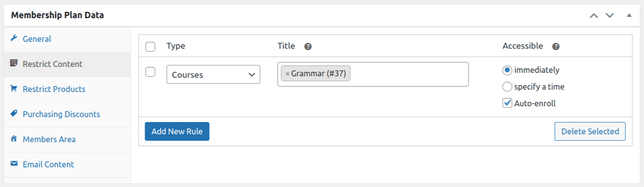Open the Courses type dropdown
Viewport: 644px width, 187px height.
pyautogui.click(x=214, y=74)
